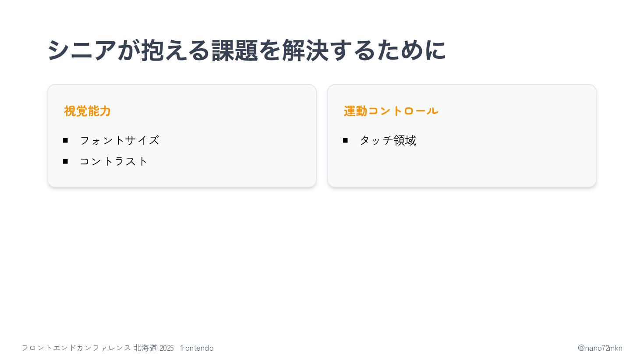Select the 視覚能力 card heading
644x363 pixels.
88,111
